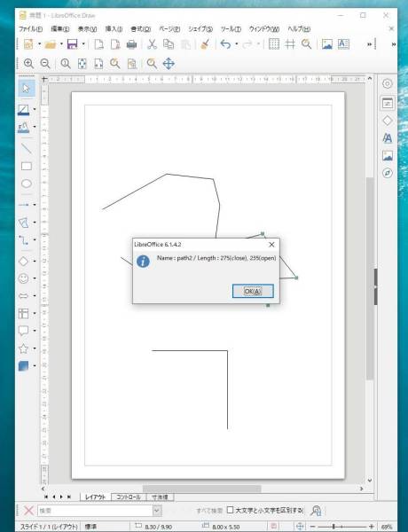This screenshot has width=408, height=532.
Task: Click the Insert text box icon
Action: point(343,44)
